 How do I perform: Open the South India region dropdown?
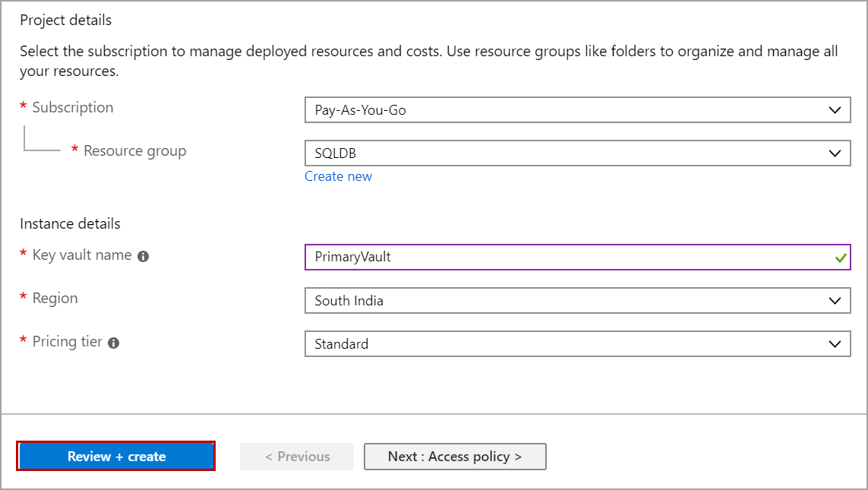[x=577, y=300]
